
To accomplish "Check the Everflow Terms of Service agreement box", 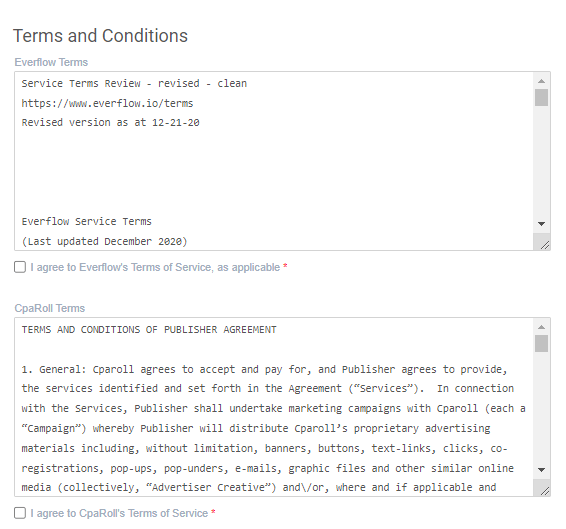I will click(20, 267).
